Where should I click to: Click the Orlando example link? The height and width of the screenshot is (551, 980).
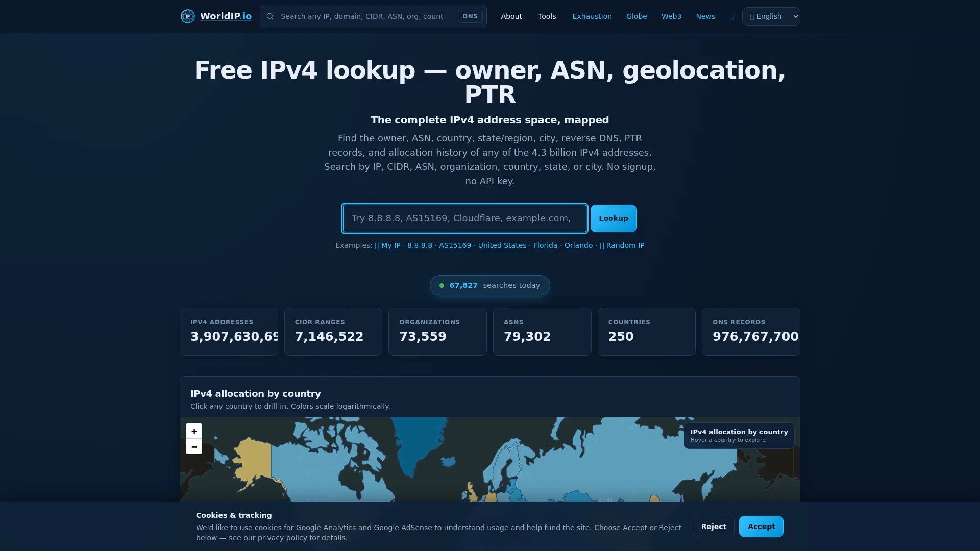(578, 245)
